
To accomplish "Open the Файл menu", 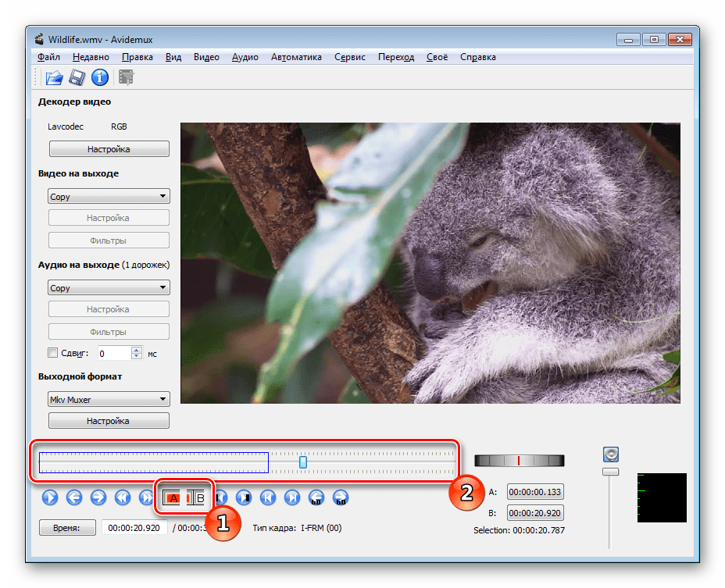I will [48, 57].
